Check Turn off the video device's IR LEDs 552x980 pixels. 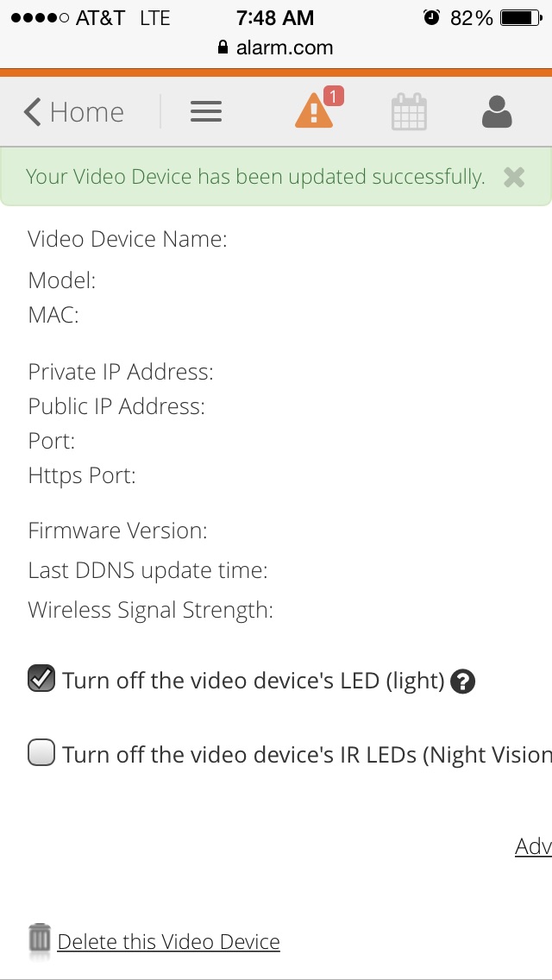[x=41, y=752]
